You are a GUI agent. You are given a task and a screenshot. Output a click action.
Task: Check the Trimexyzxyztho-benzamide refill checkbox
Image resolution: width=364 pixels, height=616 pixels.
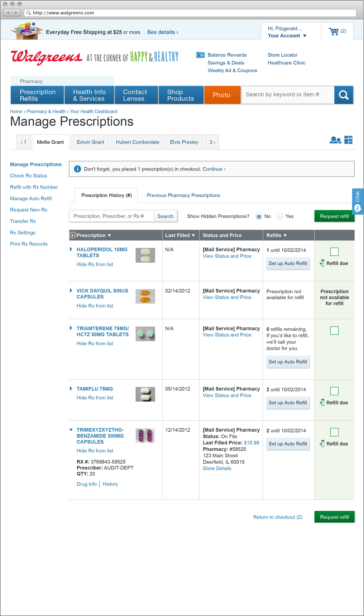334,432
